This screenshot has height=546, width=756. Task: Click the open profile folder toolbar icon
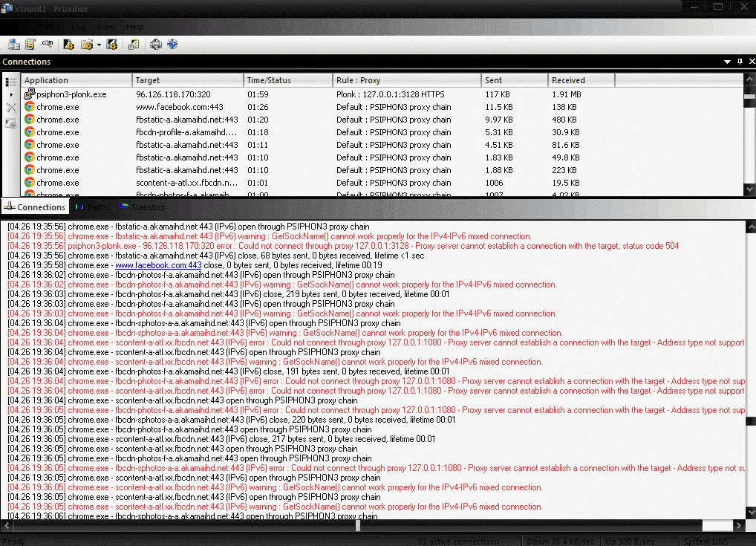87,45
